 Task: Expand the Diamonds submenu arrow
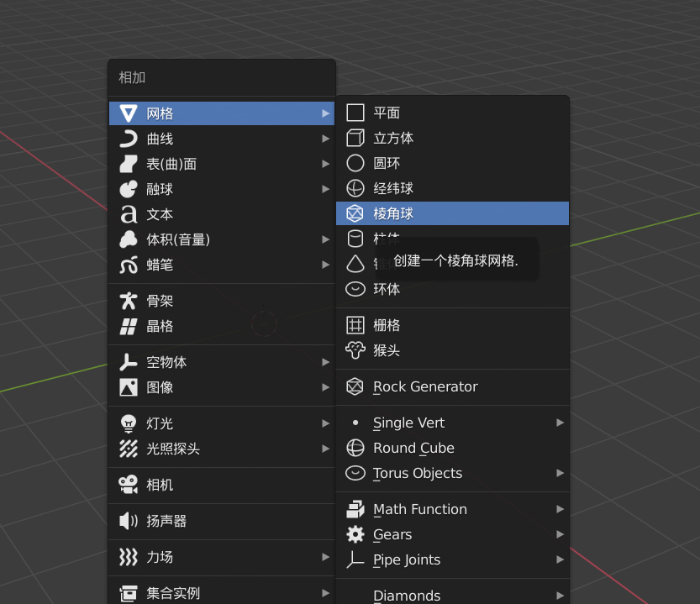tap(560, 596)
